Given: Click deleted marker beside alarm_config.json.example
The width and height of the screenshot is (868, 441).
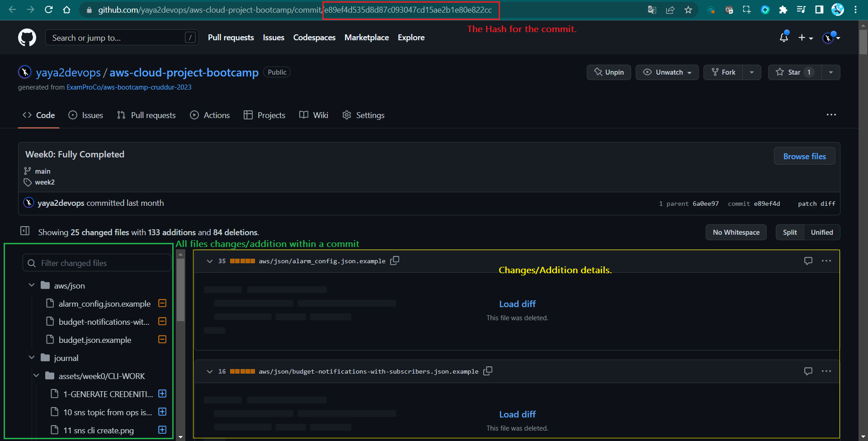Looking at the screenshot, I should coord(162,303).
